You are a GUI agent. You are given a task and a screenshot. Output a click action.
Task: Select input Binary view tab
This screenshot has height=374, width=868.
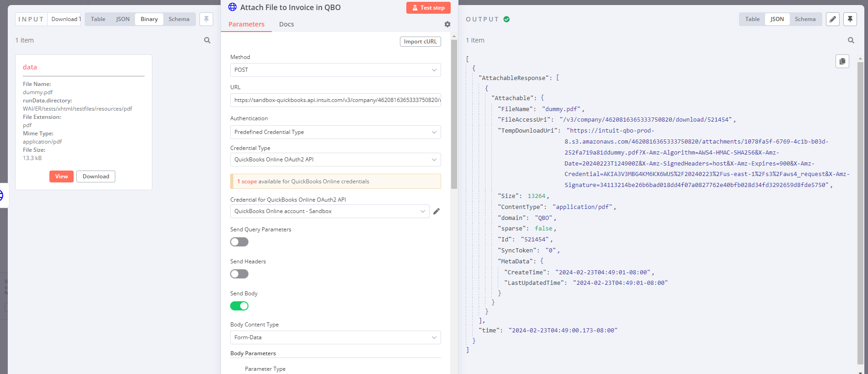149,19
